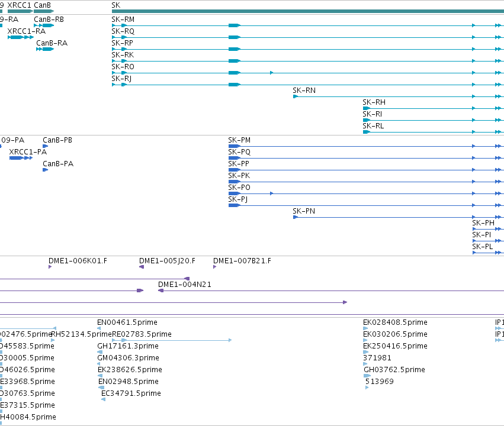Click the DME1-006K01.F feature label

point(78,261)
